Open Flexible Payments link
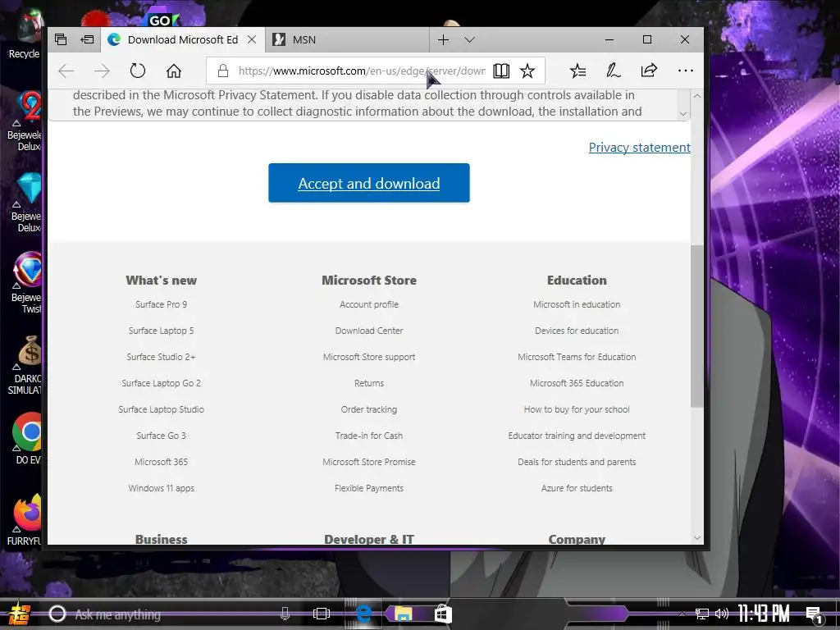This screenshot has height=630, width=840. (x=369, y=488)
